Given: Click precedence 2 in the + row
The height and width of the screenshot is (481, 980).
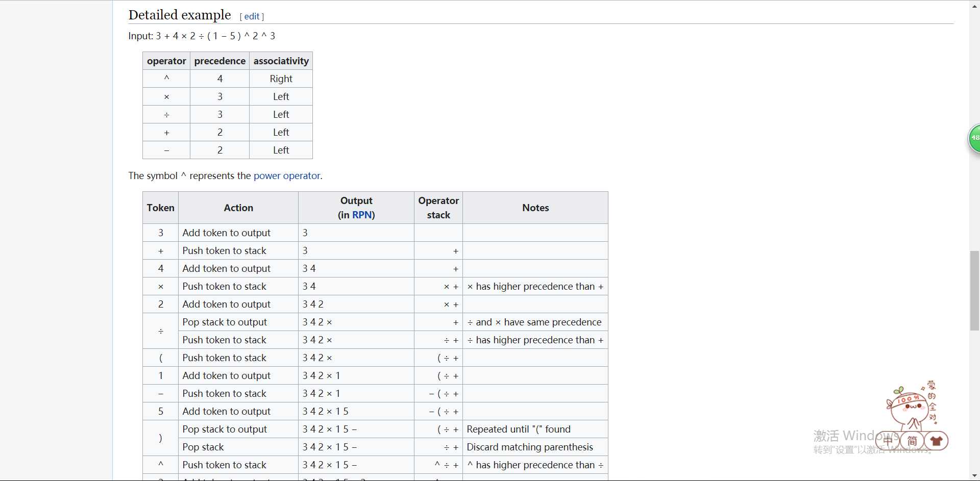Looking at the screenshot, I should click(x=219, y=132).
